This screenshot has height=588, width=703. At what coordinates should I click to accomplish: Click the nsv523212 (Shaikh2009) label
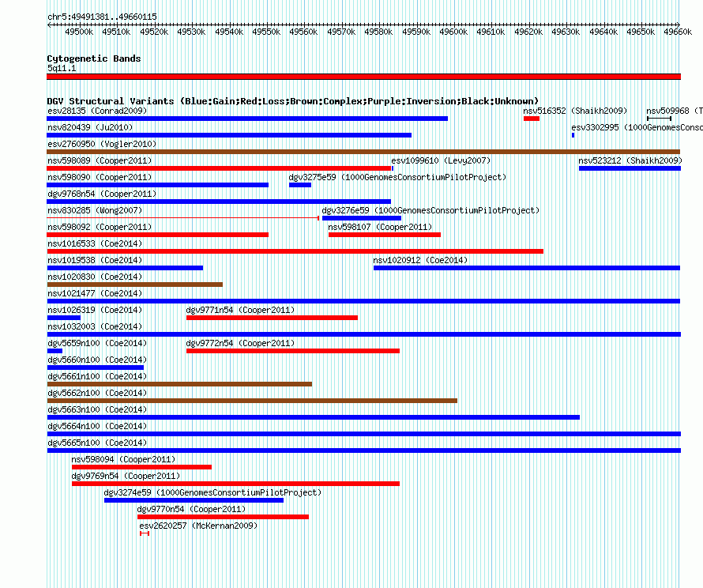(630, 160)
